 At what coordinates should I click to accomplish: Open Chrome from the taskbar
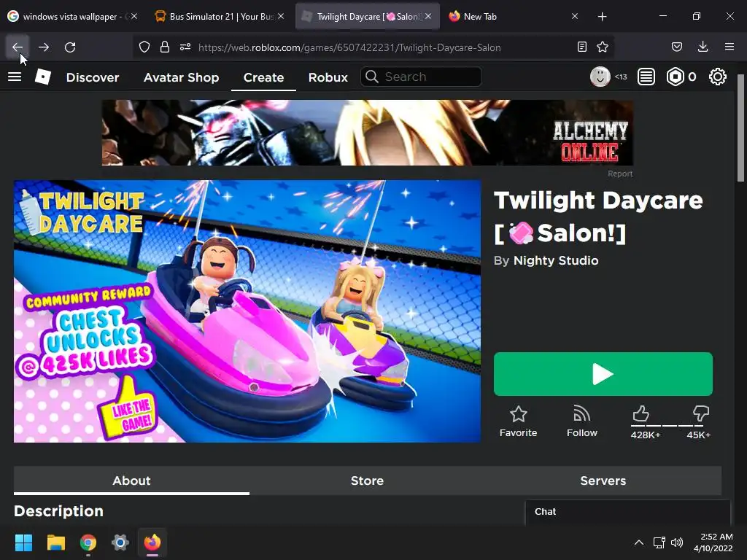[88, 542]
